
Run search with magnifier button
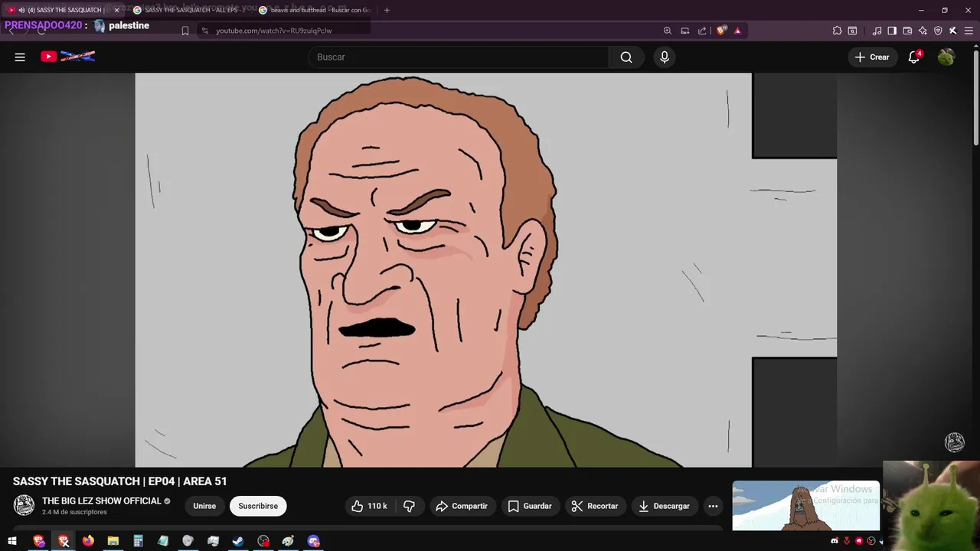coord(626,57)
